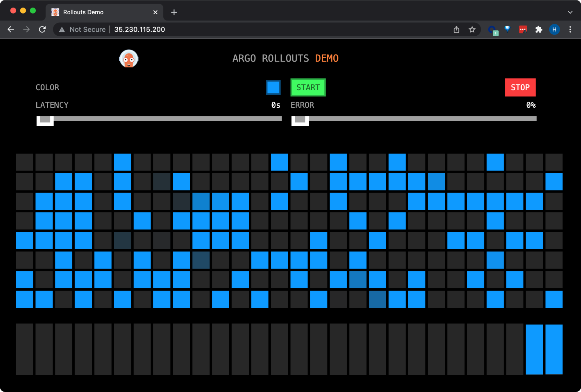This screenshot has width=581, height=392.
Task: Click the LATENCY slider handle
Action: 45,121
